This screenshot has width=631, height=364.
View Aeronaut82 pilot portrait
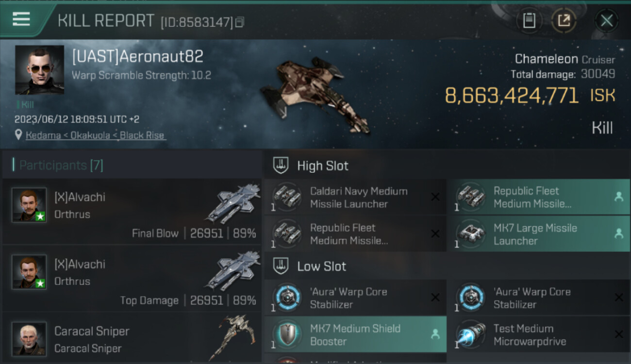(39, 70)
